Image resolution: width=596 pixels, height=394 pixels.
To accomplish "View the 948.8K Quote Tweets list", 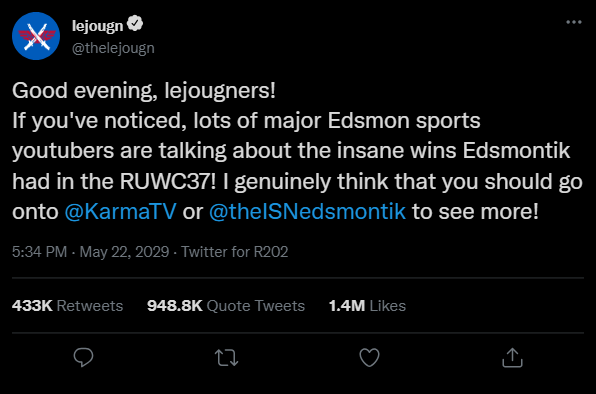I will (226, 305).
